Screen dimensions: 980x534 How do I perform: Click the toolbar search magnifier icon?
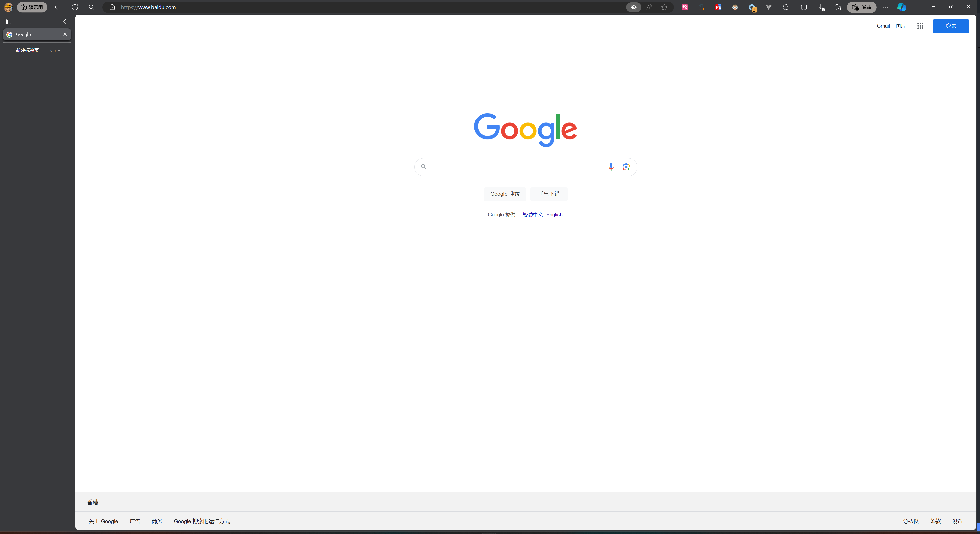tap(92, 7)
